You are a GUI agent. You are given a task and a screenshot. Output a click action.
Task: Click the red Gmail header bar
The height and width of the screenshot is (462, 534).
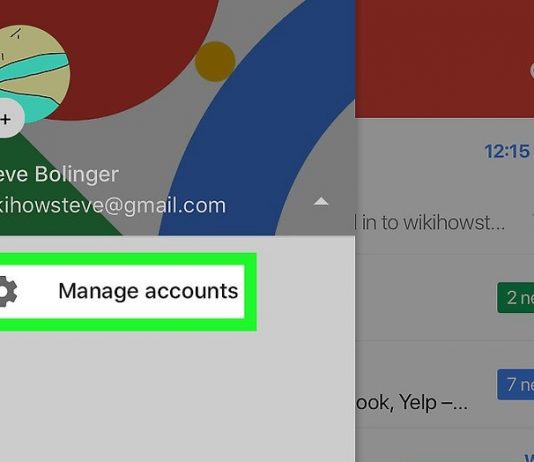click(x=444, y=59)
